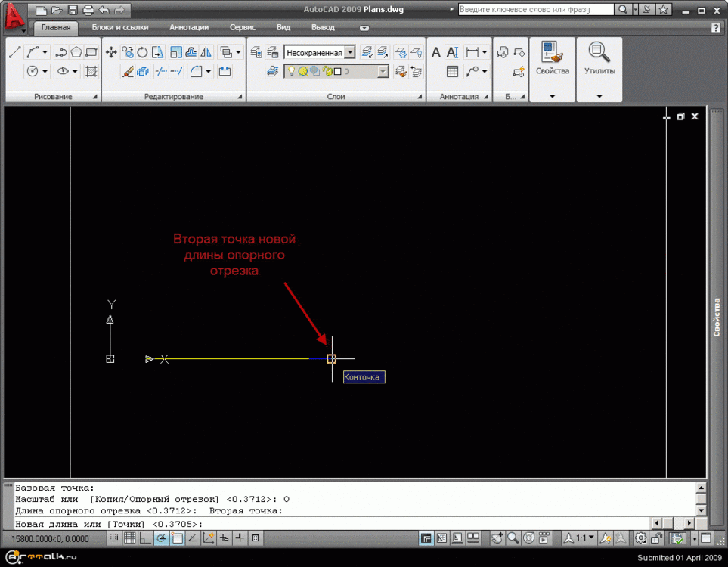Click the vertical Свойства palette bar
This screenshot has width=728, height=567.
point(717,318)
